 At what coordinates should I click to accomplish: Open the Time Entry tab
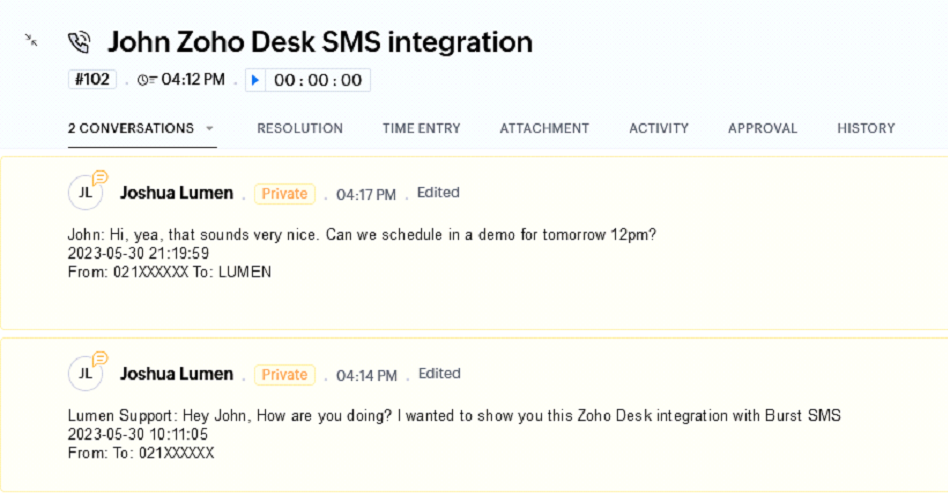point(421,128)
